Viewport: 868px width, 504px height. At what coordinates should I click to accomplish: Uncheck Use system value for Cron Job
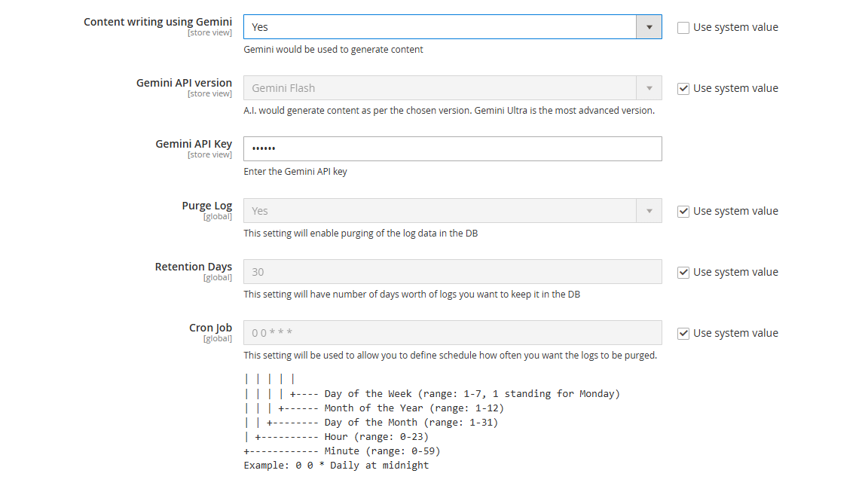point(683,333)
